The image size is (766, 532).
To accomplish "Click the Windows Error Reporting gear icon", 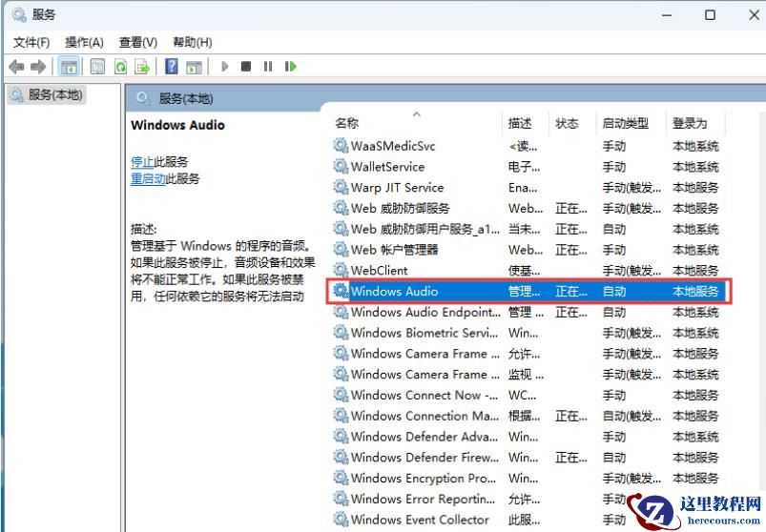I will [341, 499].
